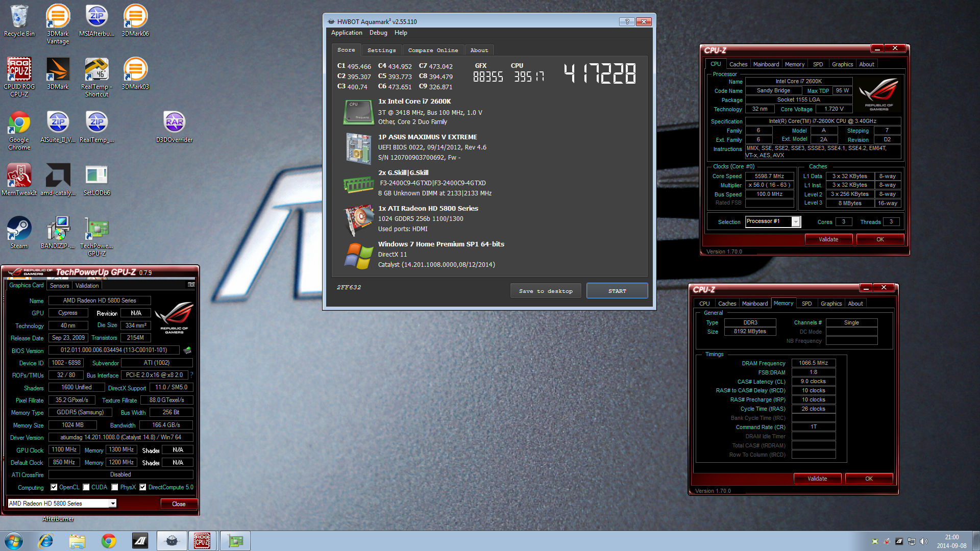
Task: Toggle the PhysX checkbox in GPU-Z
Action: click(x=115, y=487)
